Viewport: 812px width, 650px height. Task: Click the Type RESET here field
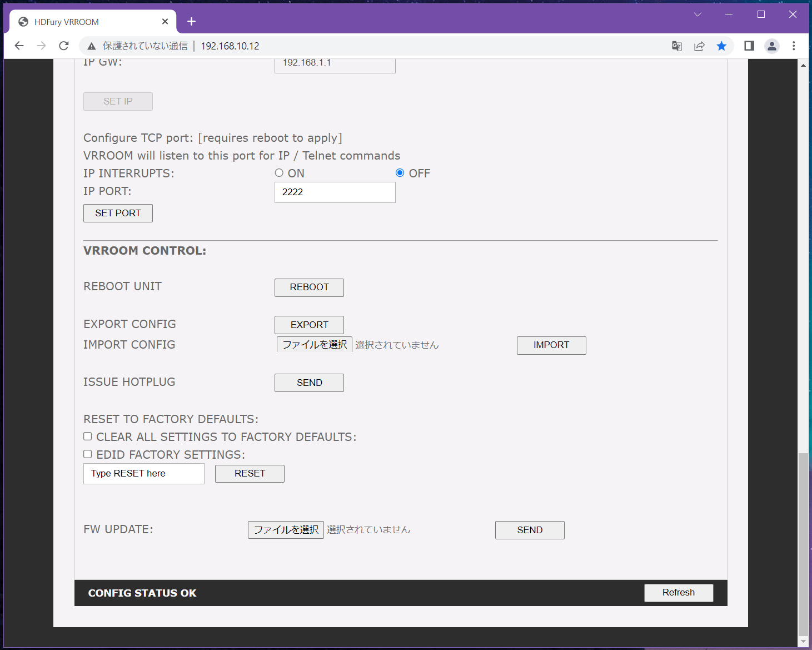click(144, 474)
